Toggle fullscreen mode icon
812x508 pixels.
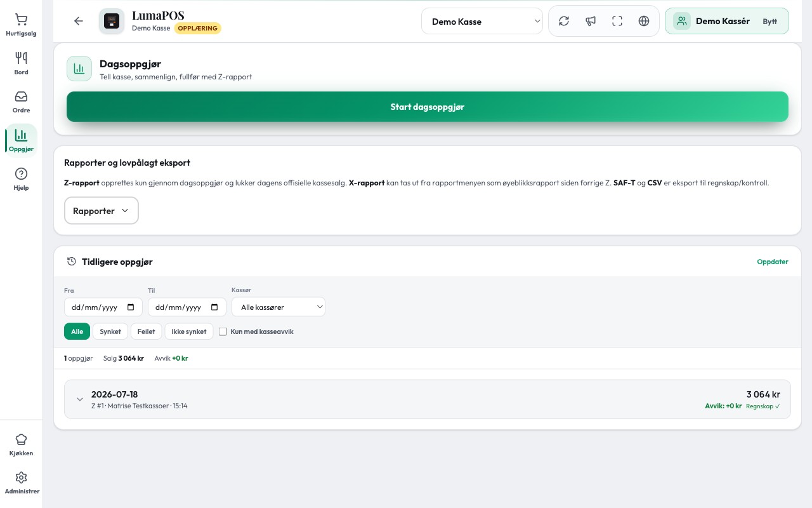[617, 21]
